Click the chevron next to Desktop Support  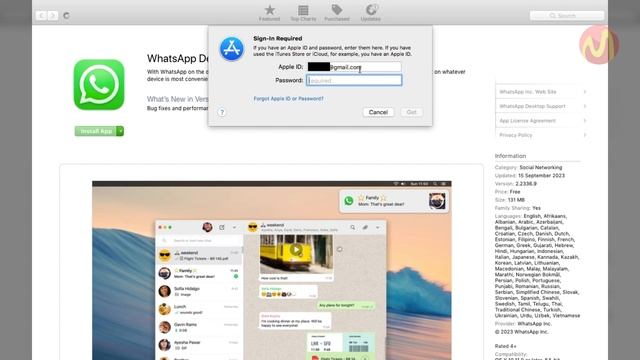[x=585, y=106]
